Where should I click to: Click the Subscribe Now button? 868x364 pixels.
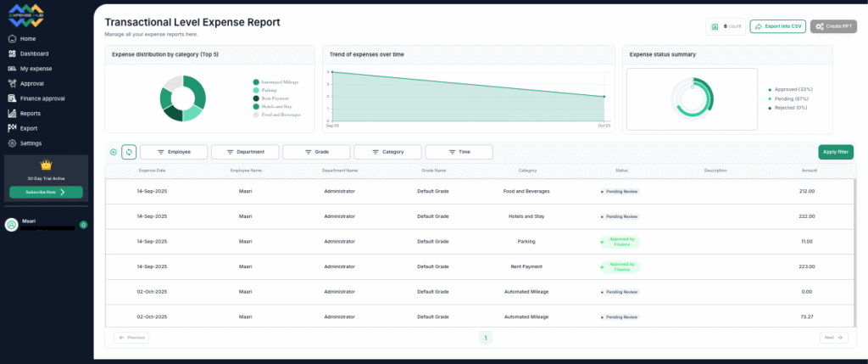tap(46, 192)
